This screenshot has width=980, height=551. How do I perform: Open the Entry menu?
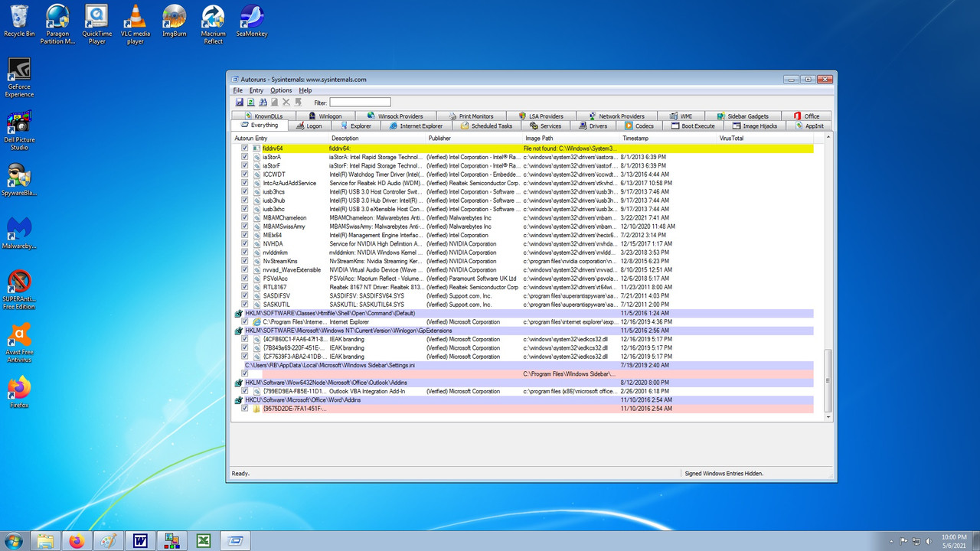[256, 90]
